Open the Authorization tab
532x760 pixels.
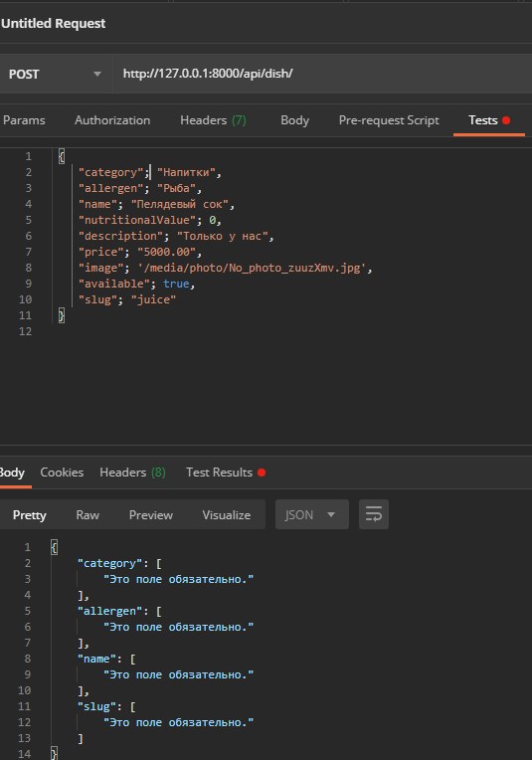pyautogui.click(x=112, y=120)
